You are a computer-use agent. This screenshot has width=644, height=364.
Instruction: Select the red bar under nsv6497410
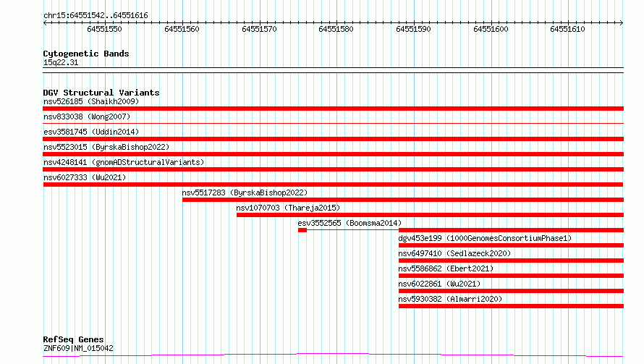(511, 261)
